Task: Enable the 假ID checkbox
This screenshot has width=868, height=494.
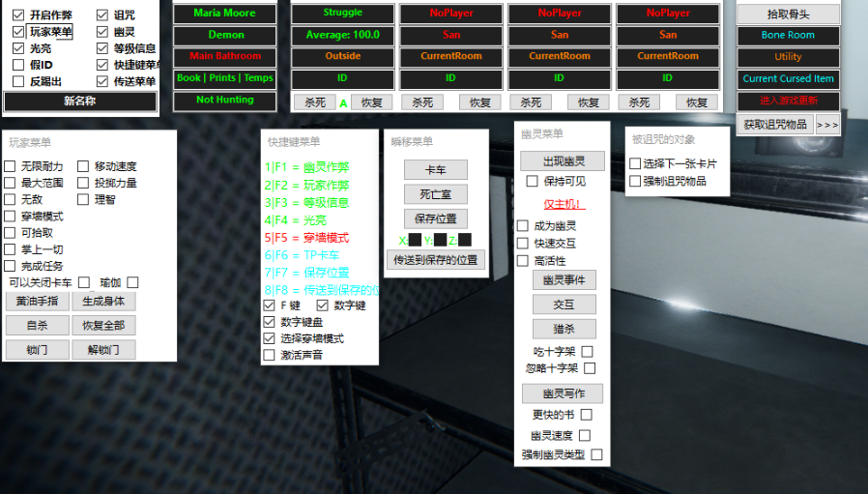Action: pyautogui.click(x=18, y=65)
